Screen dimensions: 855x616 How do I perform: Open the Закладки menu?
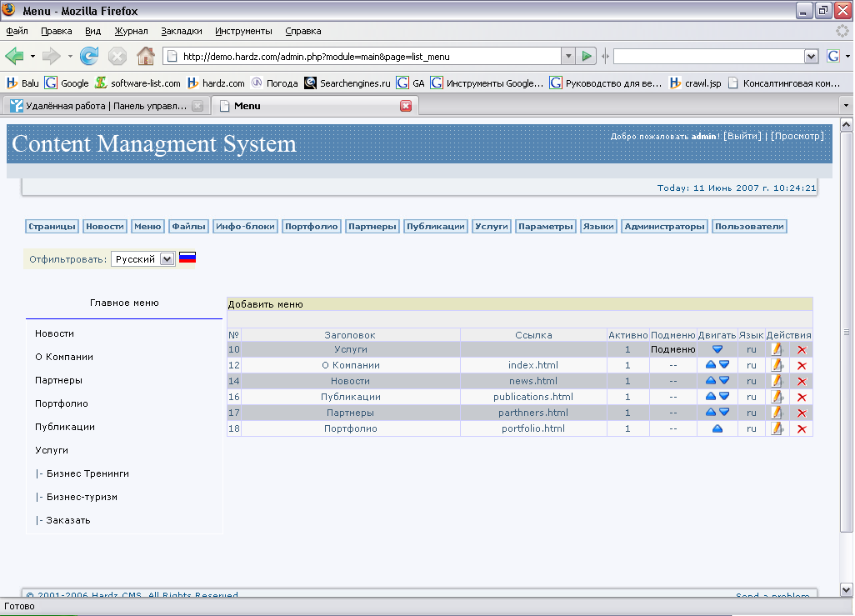click(181, 31)
